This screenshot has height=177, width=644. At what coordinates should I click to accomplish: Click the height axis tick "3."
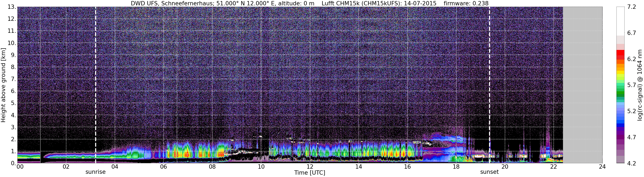[13, 127]
